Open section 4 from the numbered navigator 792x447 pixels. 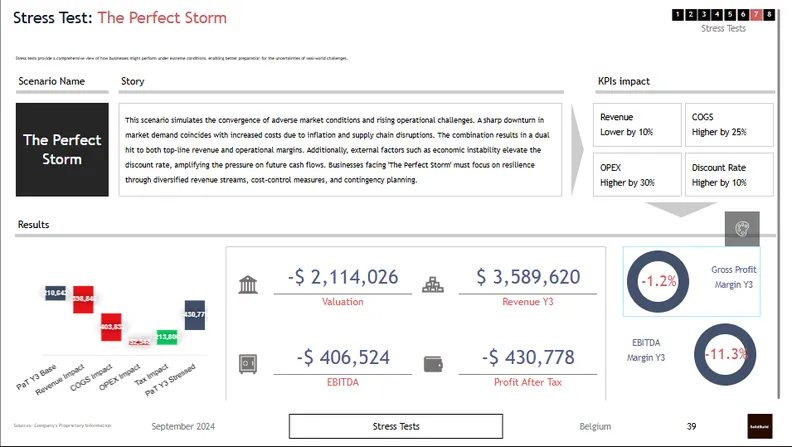point(717,15)
